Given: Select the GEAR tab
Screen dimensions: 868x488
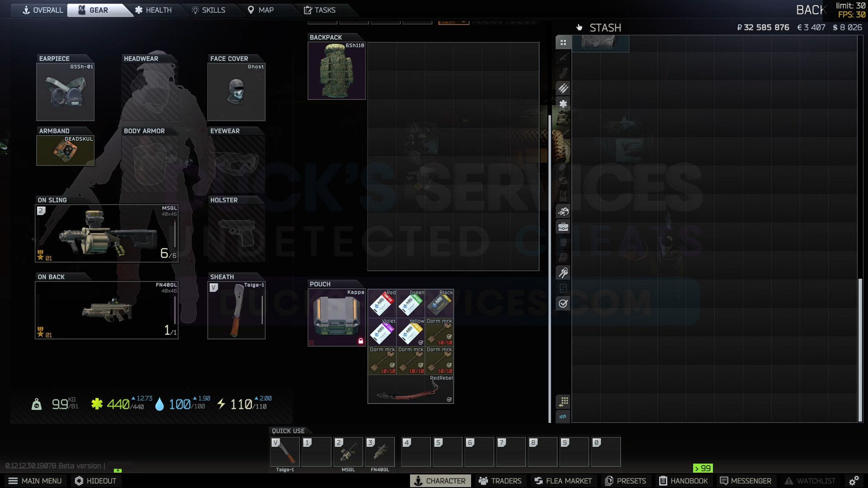Looking at the screenshot, I should tap(99, 10).
